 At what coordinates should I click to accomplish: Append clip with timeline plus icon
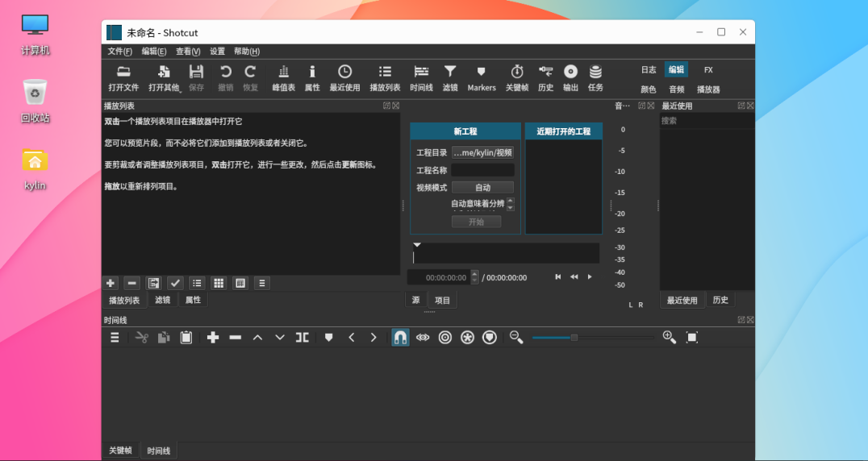[x=213, y=337]
